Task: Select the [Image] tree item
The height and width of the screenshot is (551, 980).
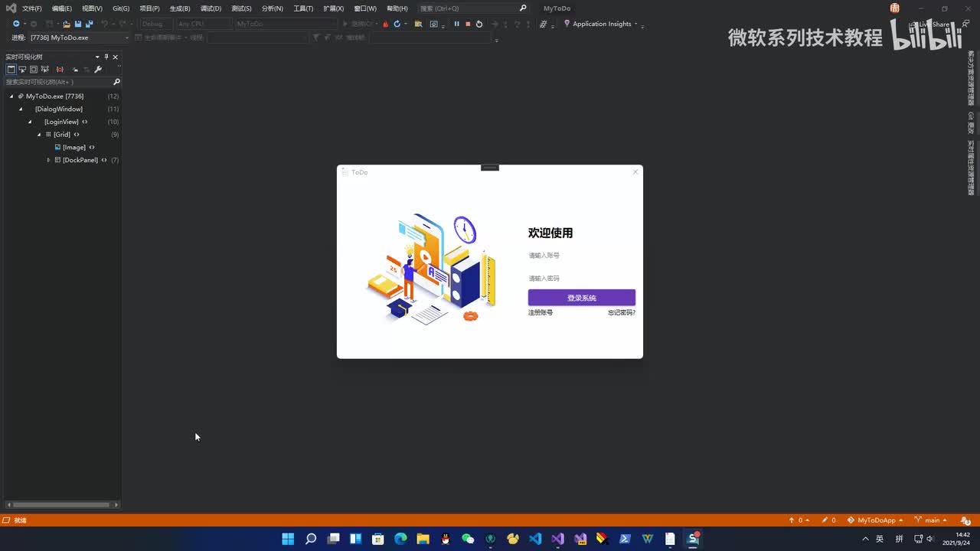Action: pyautogui.click(x=74, y=147)
